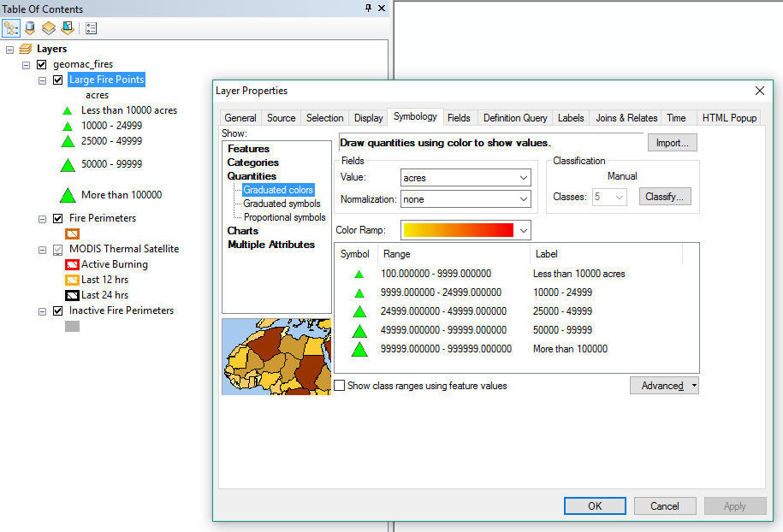Click dialog symbol for range 9999.000000 - 24999.000000
This screenshot has width=783, height=532.
tap(359, 293)
